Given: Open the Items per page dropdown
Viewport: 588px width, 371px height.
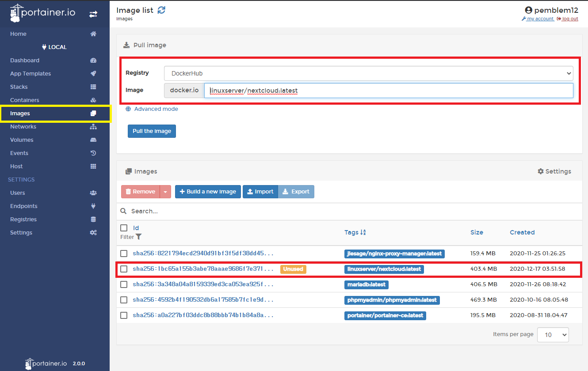Looking at the screenshot, I should pos(553,335).
